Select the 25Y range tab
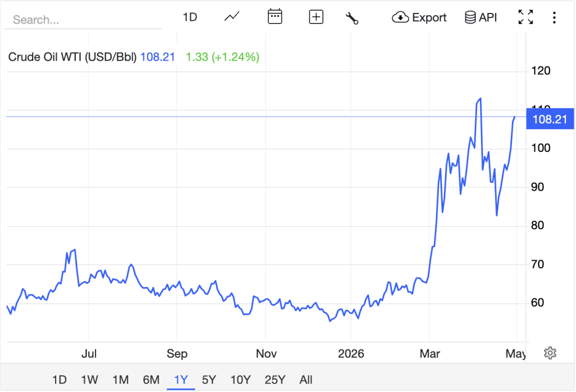The image size is (576, 392). coord(274,380)
